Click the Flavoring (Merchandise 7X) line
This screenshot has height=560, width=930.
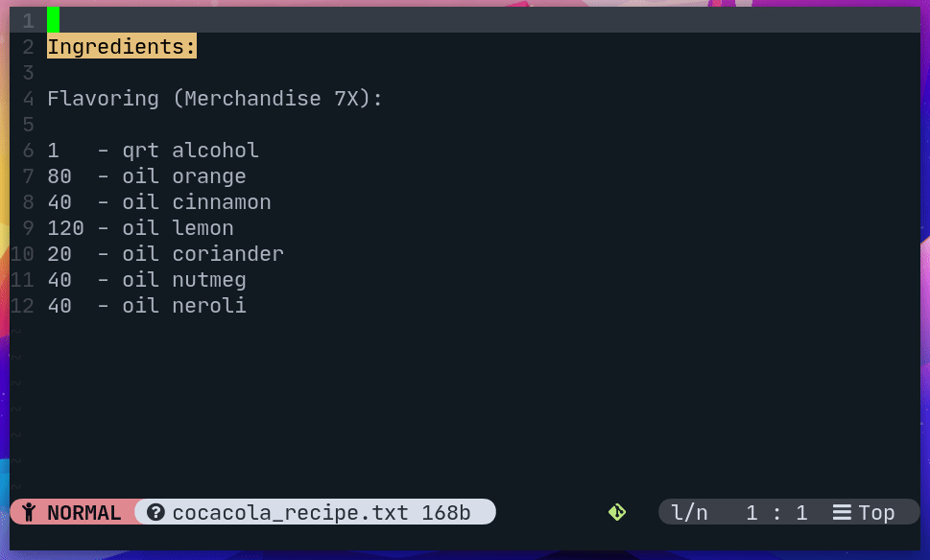point(215,98)
